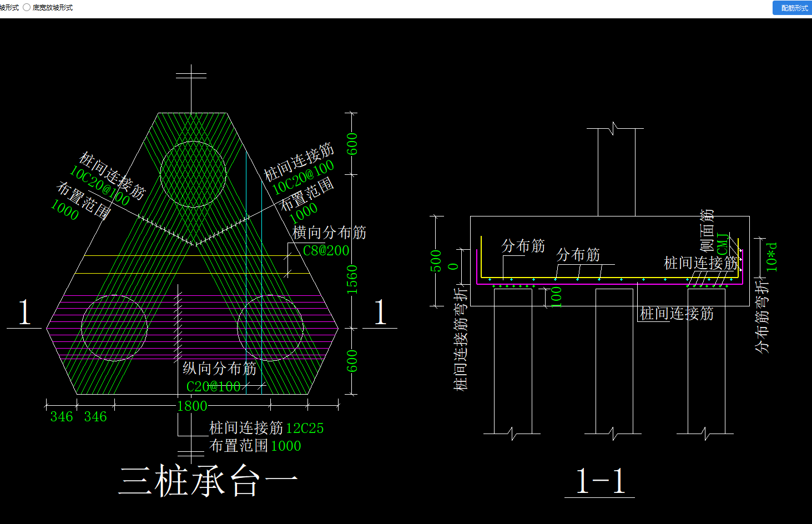Click the 10*d bend length value

[x=771, y=257]
